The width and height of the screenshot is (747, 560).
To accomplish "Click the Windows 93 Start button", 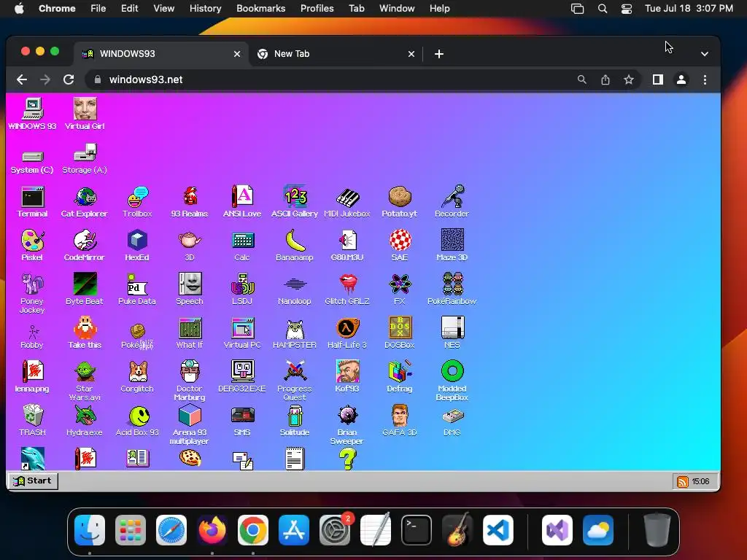I will click(x=32, y=481).
